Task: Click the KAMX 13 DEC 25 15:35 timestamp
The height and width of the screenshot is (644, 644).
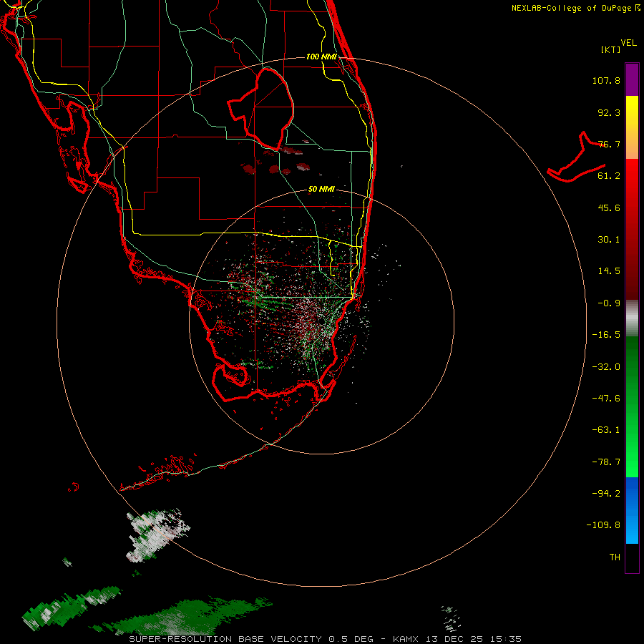Action: pyautogui.click(x=457, y=639)
